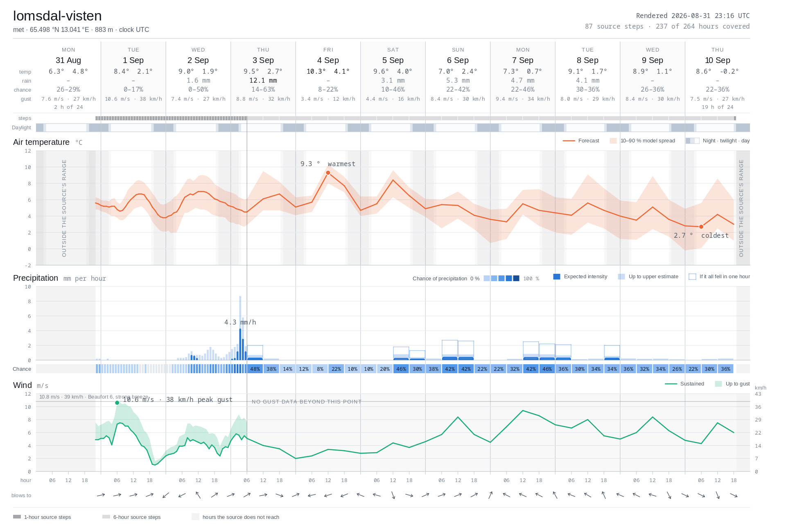Viewport: 786px width, 532px height.
Task: Click the 4.3 mm/h peak precipitation bar
Action: [x=240, y=344]
